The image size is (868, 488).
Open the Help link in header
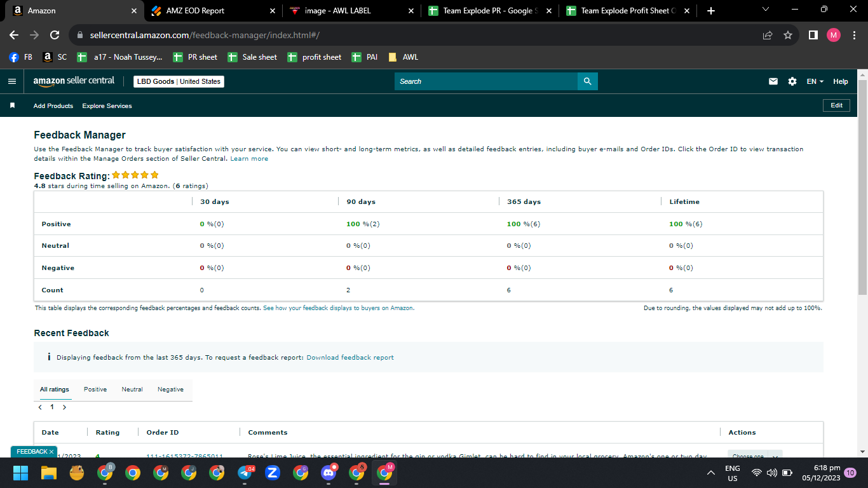(841, 81)
